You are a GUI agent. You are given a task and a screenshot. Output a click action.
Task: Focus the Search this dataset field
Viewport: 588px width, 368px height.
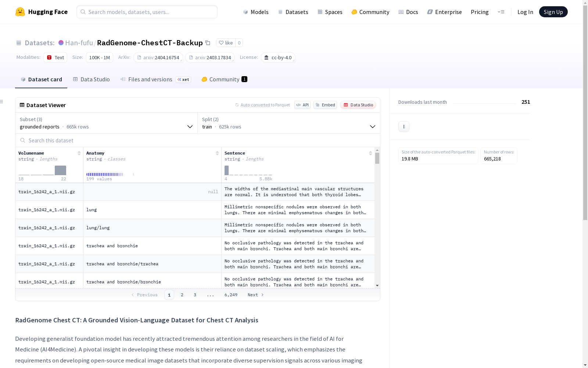(198, 141)
